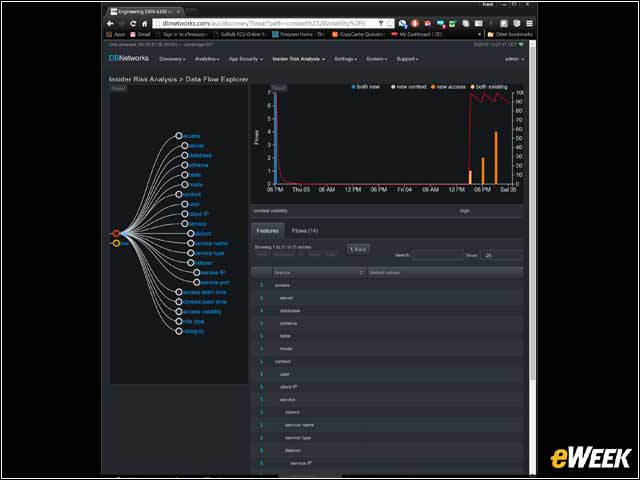This screenshot has width=640, height=480.
Task: Go to the browser home page icon
Action: click(x=144, y=24)
